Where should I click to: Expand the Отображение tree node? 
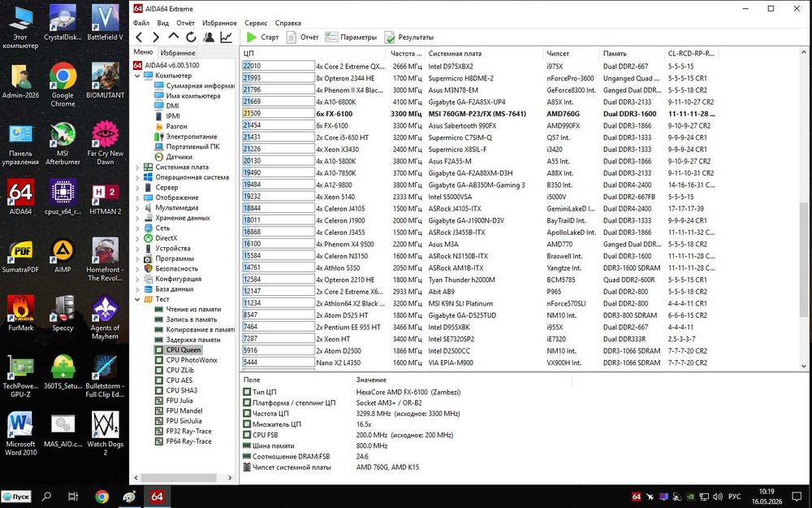[137, 198]
